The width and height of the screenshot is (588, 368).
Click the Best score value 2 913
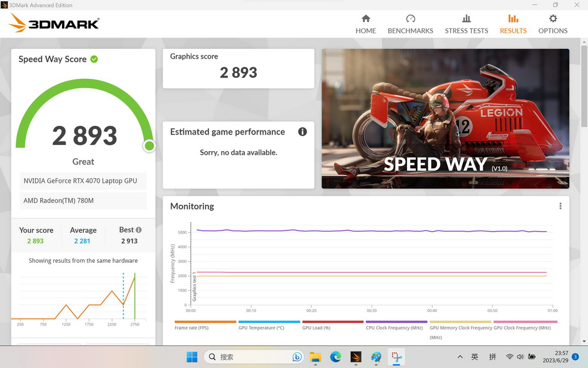(x=129, y=241)
